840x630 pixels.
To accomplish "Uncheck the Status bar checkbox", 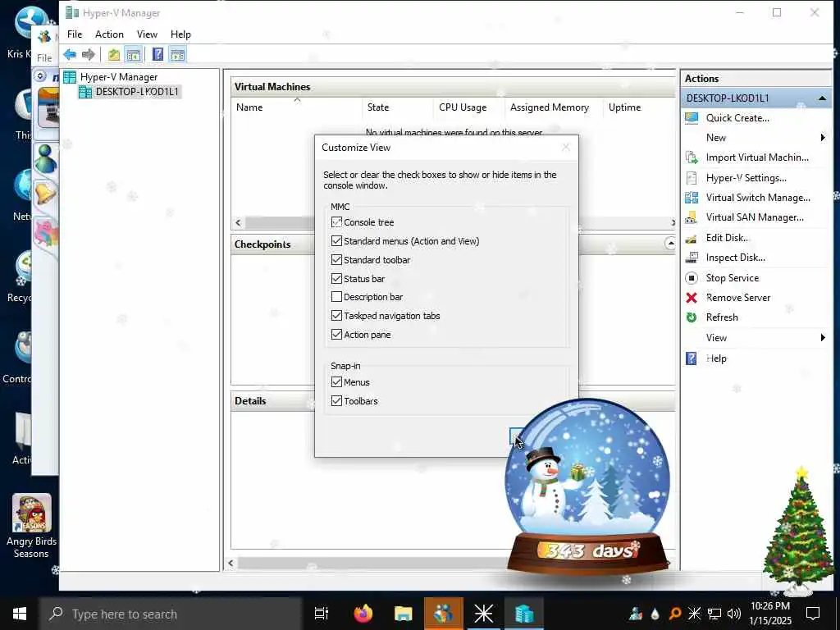I will point(336,279).
